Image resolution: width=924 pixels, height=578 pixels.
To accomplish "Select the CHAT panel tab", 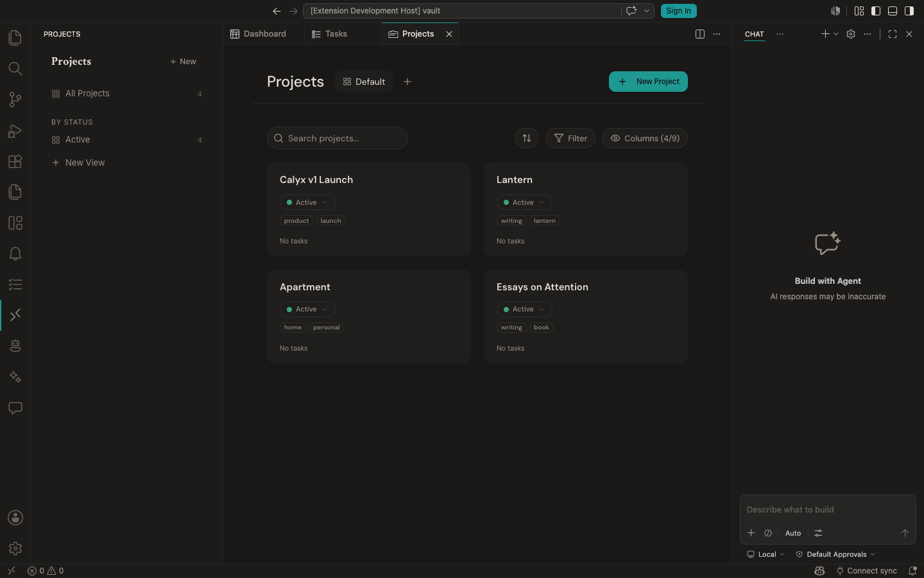I will tap(755, 34).
